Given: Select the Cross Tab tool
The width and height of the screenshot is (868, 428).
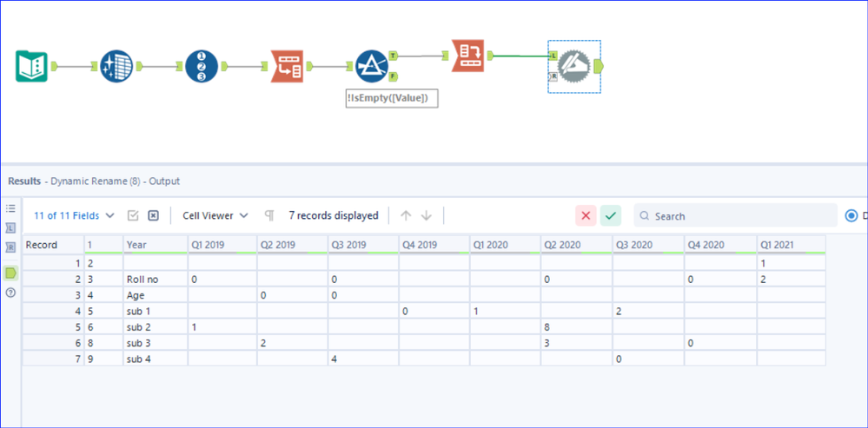Looking at the screenshot, I should [467, 56].
